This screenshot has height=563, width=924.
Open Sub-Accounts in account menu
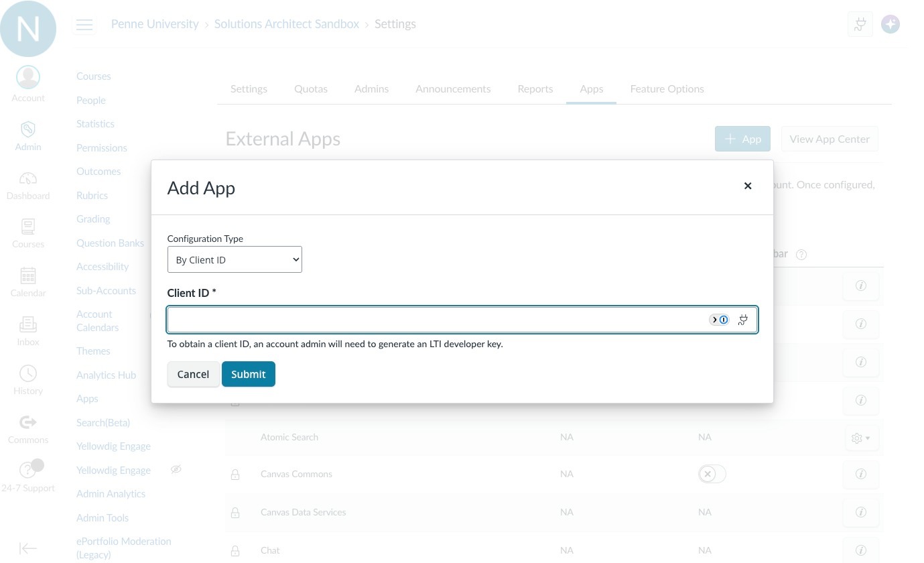click(106, 291)
